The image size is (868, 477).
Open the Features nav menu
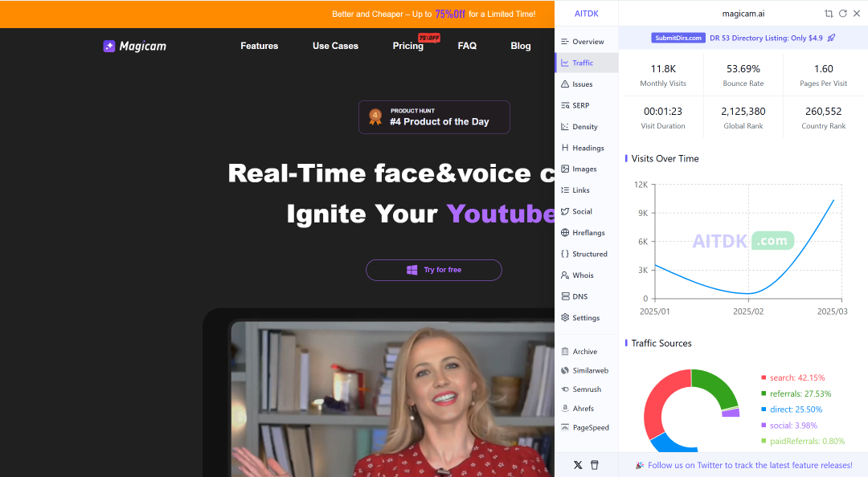(x=259, y=46)
